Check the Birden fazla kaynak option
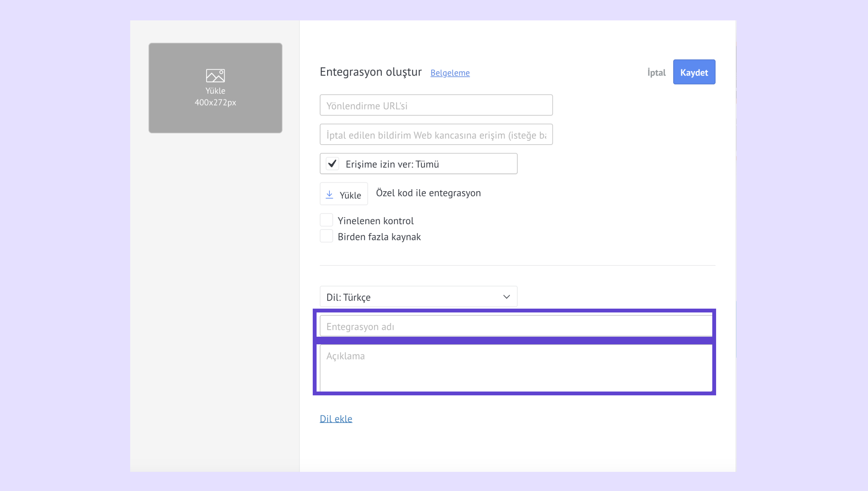 (x=326, y=236)
